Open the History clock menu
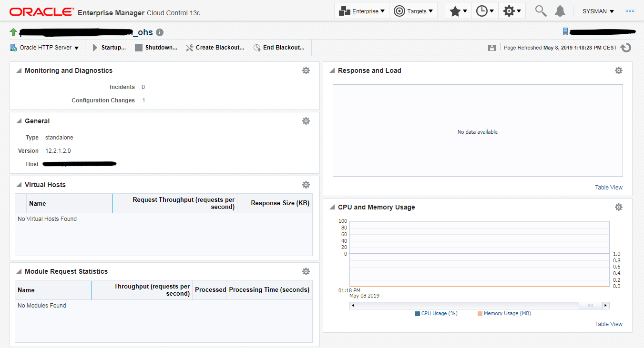The height and width of the screenshot is (348, 644). point(485,11)
